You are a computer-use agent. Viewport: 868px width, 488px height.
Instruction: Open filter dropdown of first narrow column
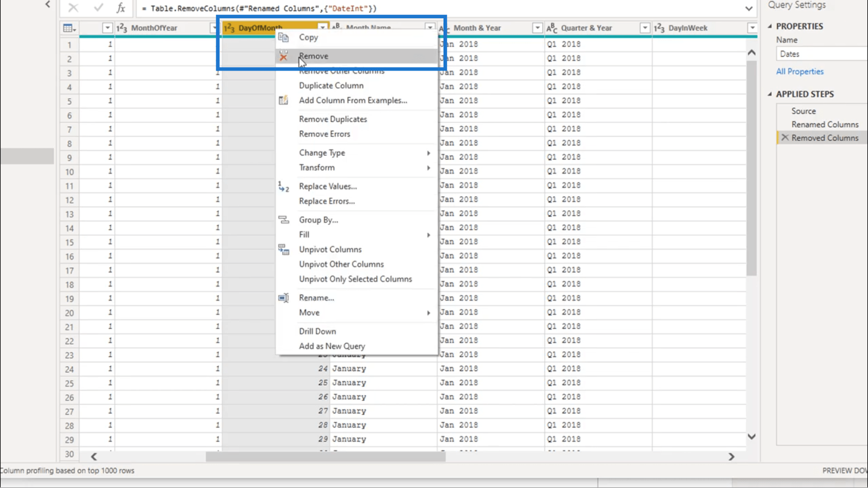[107, 28]
